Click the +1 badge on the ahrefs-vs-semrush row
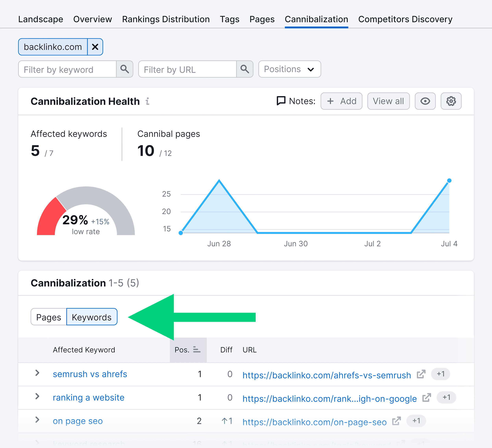This screenshot has height=448, width=492. click(440, 374)
